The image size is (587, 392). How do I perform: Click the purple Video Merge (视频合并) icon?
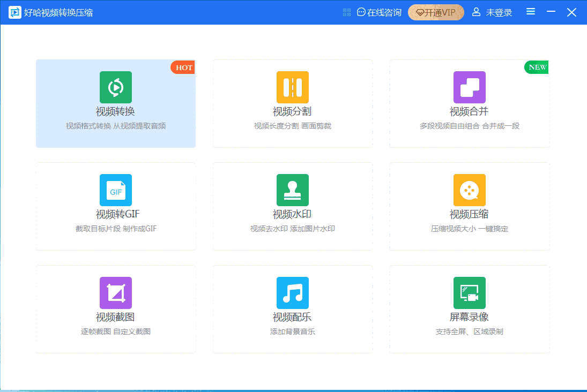(469, 87)
